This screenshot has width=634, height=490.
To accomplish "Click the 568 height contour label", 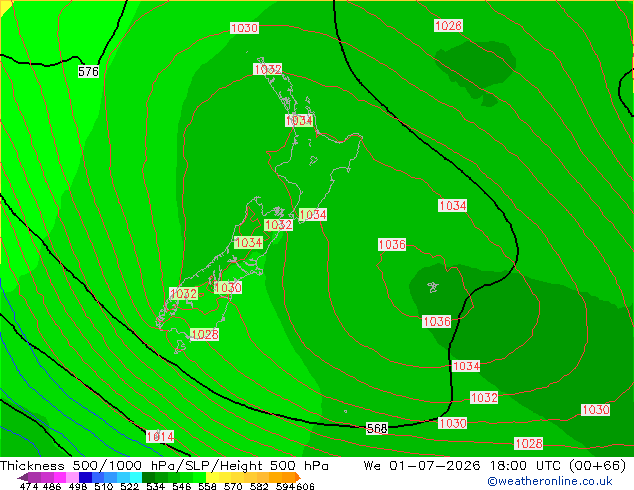I will [x=377, y=428].
